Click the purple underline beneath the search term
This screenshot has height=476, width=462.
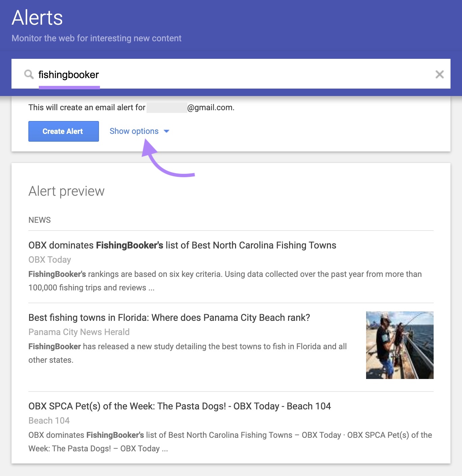click(69, 87)
